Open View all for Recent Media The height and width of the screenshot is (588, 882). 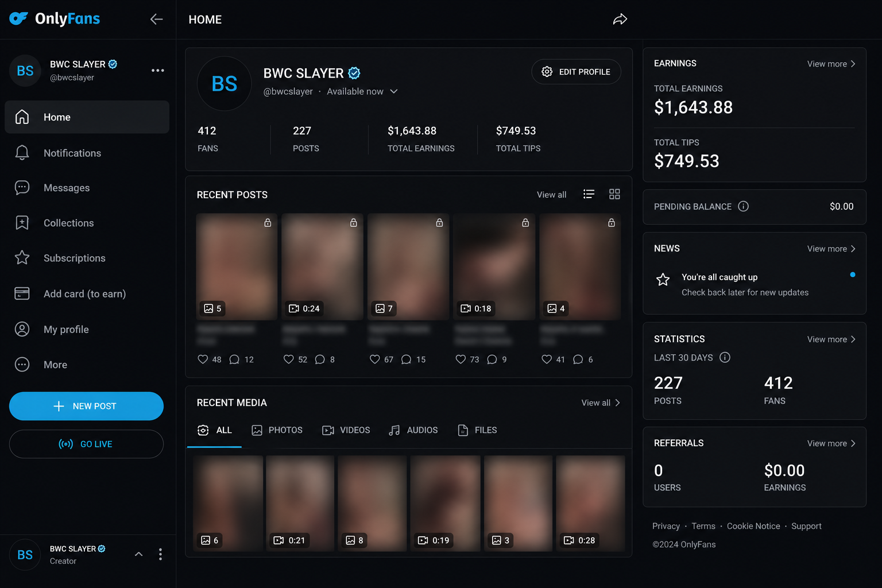[601, 403]
